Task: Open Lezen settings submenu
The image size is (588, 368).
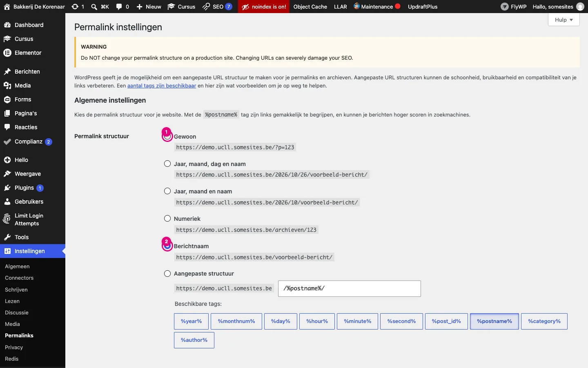Action: [x=12, y=301]
